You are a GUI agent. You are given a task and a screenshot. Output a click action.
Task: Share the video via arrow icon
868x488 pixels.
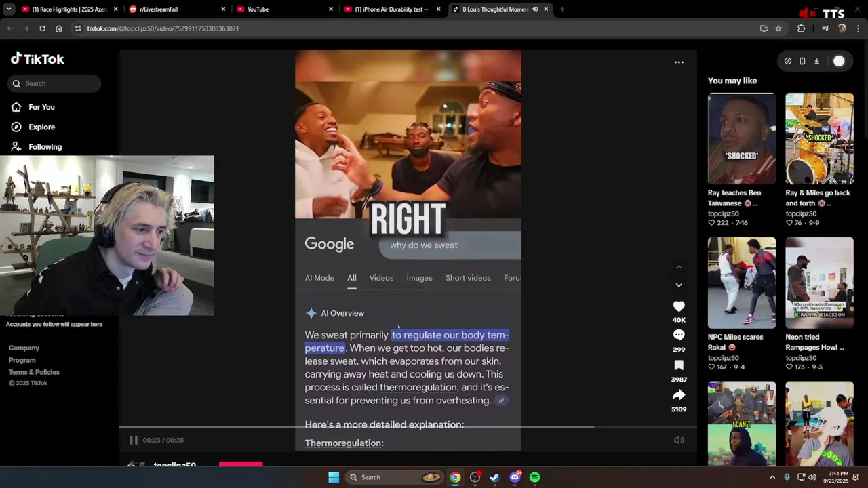(679, 395)
